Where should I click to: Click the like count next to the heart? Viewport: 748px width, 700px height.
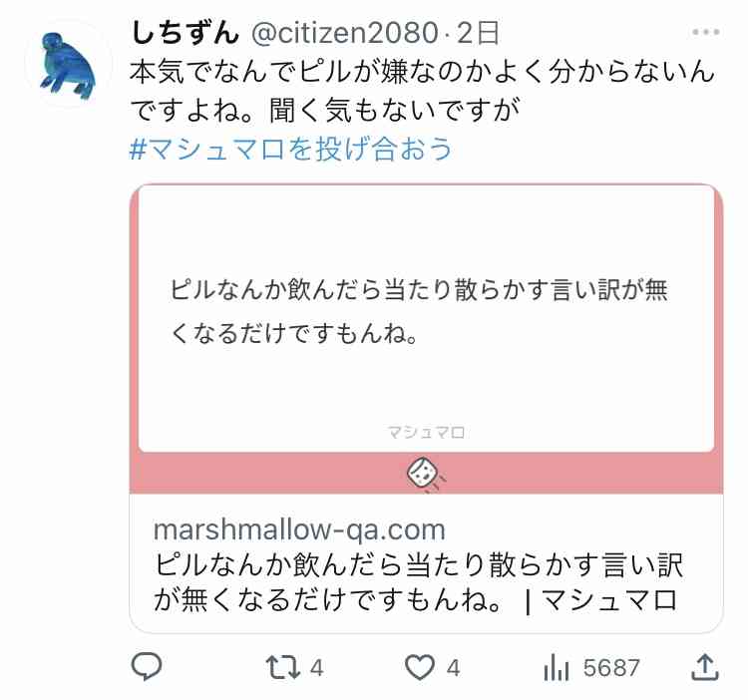click(453, 667)
